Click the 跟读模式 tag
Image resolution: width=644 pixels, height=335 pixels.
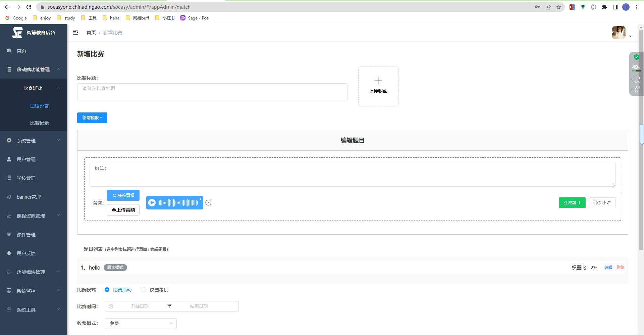pos(115,268)
